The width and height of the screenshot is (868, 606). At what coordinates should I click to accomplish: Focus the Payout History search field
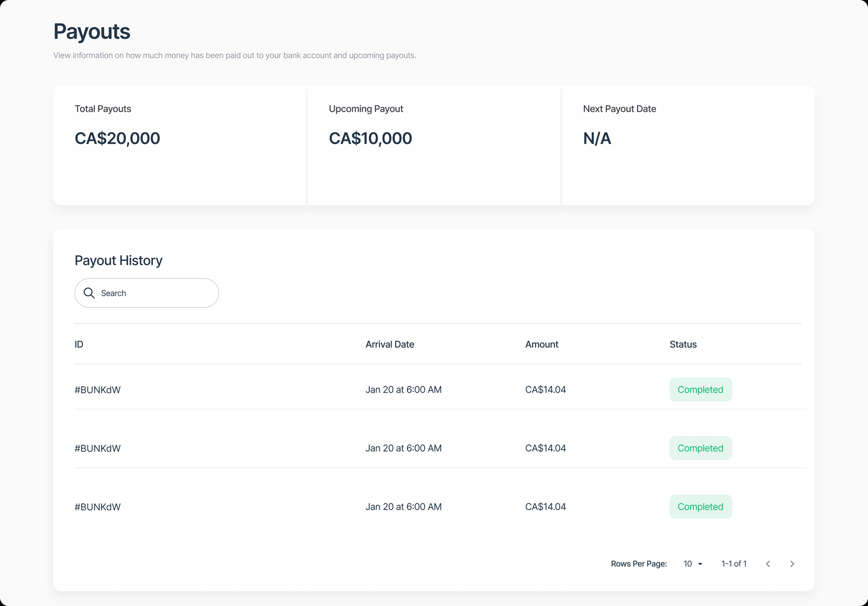click(x=155, y=293)
